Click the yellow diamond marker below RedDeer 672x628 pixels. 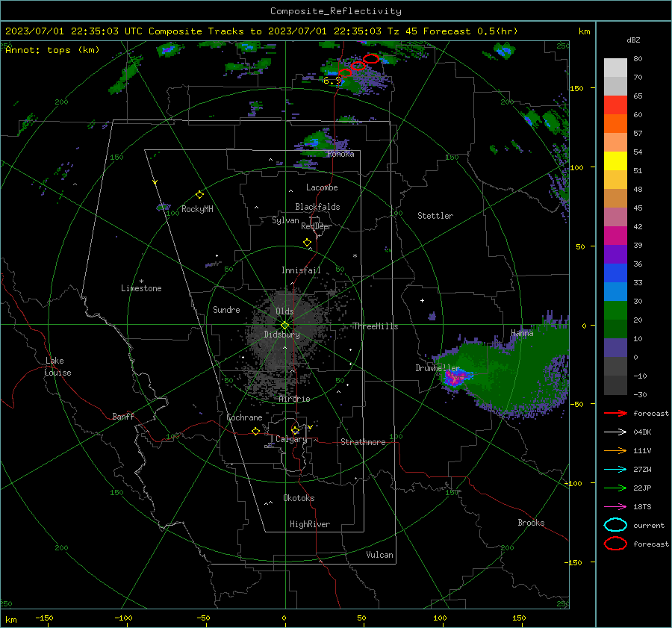pos(307,243)
